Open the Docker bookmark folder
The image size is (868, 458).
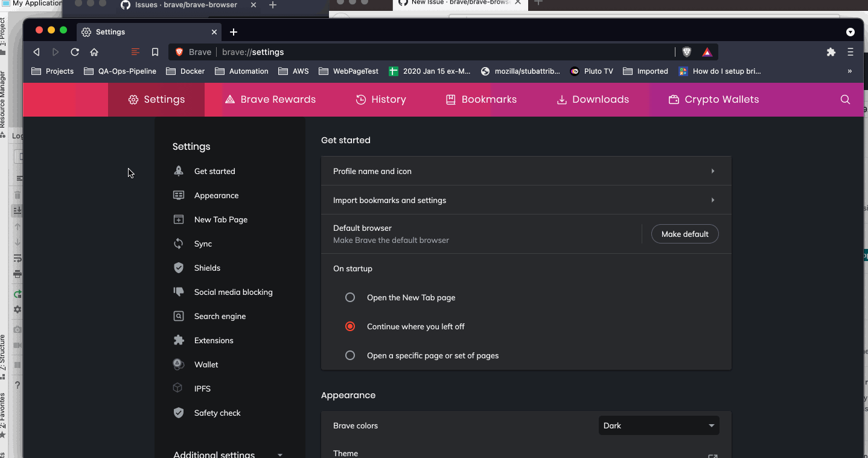pos(185,71)
